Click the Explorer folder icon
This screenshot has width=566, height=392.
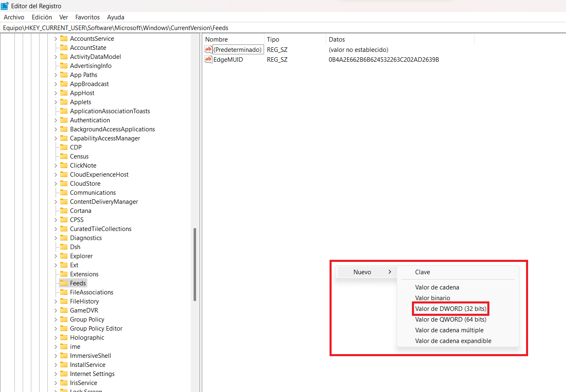click(x=64, y=256)
